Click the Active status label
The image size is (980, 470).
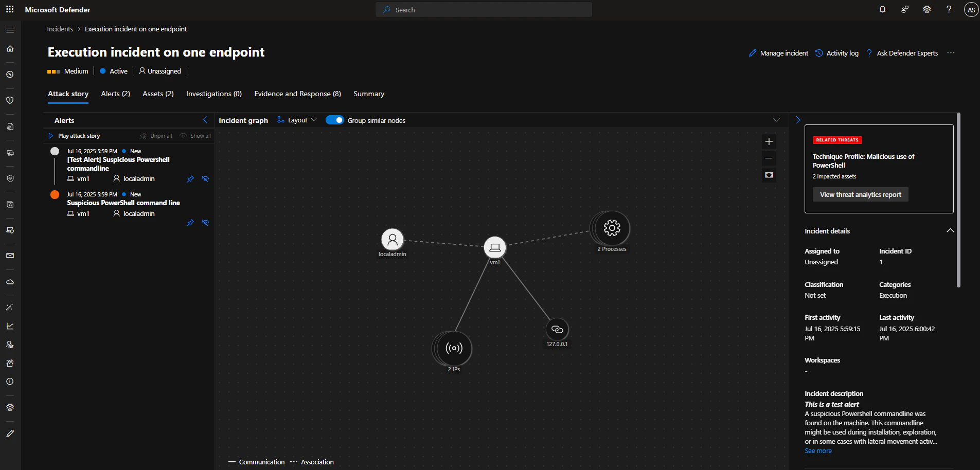114,71
